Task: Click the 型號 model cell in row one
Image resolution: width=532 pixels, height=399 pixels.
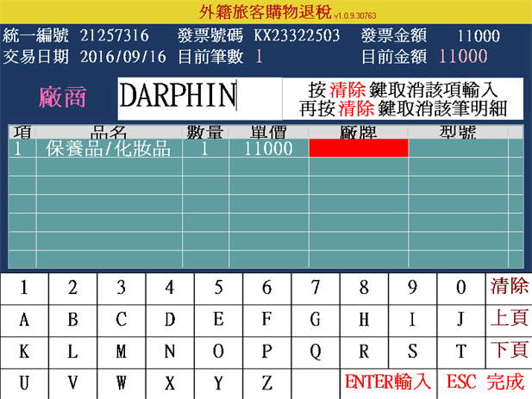Action: click(457, 148)
